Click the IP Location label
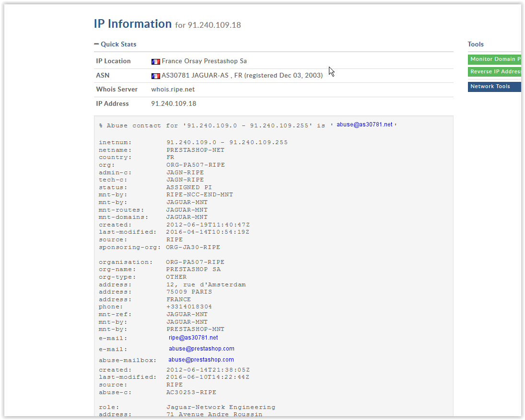Image resolution: width=525 pixels, height=420 pixels. (x=113, y=61)
